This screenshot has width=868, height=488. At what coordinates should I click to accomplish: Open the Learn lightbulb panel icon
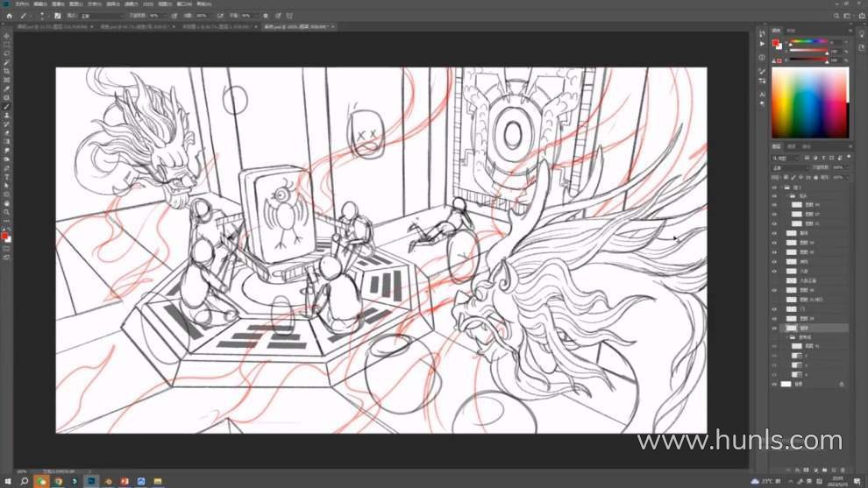[x=861, y=34]
